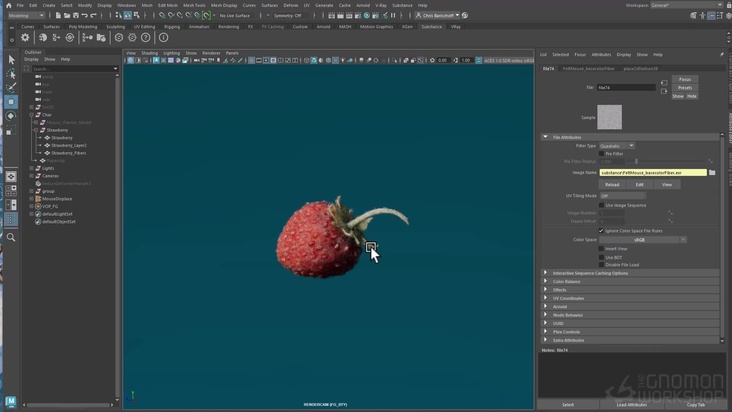The width and height of the screenshot is (732, 412).
Task: Click the Substance info circle shelf icon
Action: pyautogui.click(x=163, y=37)
